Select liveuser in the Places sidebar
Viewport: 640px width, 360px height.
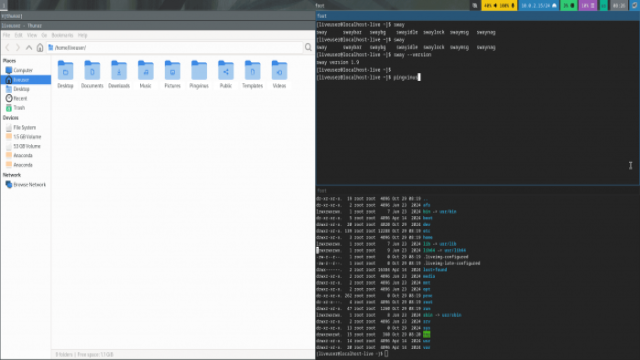pyautogui.click(x=26, y=80)
